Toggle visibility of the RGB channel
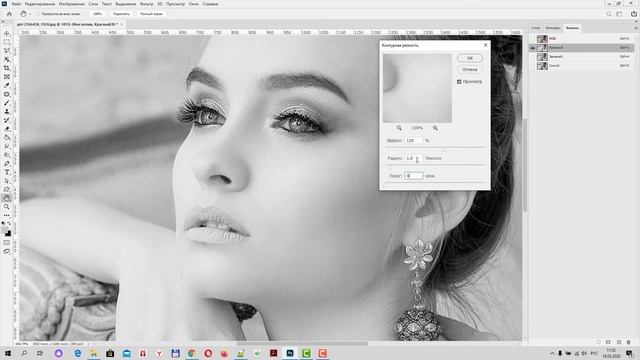 pos(533,39)
